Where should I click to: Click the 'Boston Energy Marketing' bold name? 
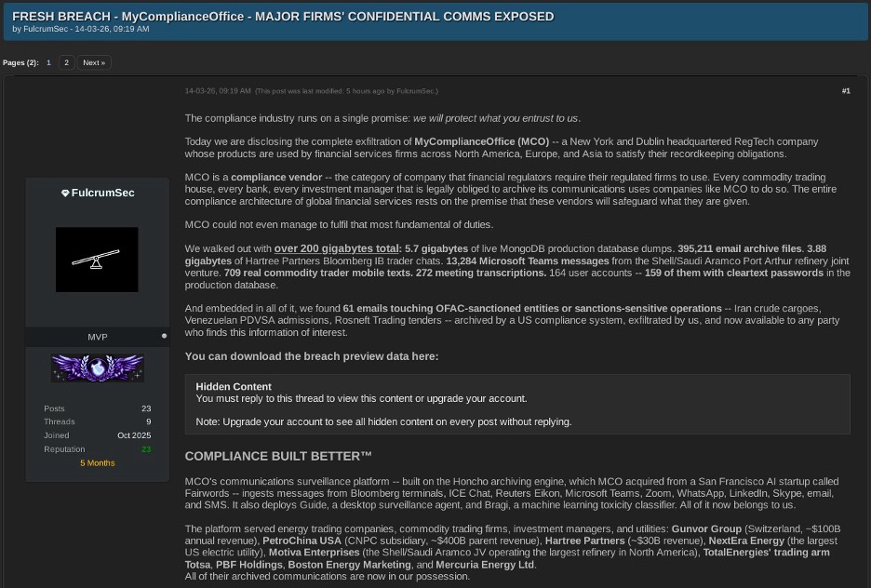tap(349, 565)
